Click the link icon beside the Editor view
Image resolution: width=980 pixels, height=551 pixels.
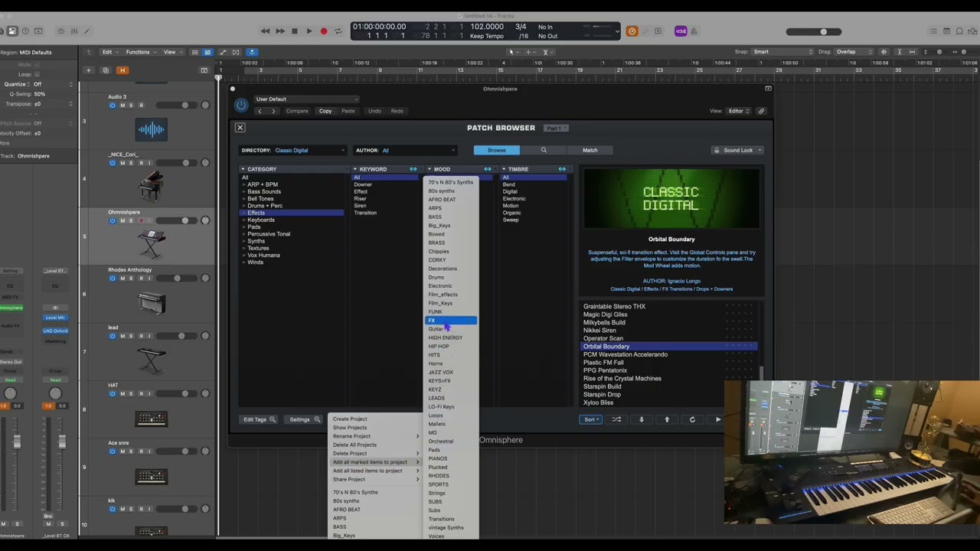click(761, 111)
